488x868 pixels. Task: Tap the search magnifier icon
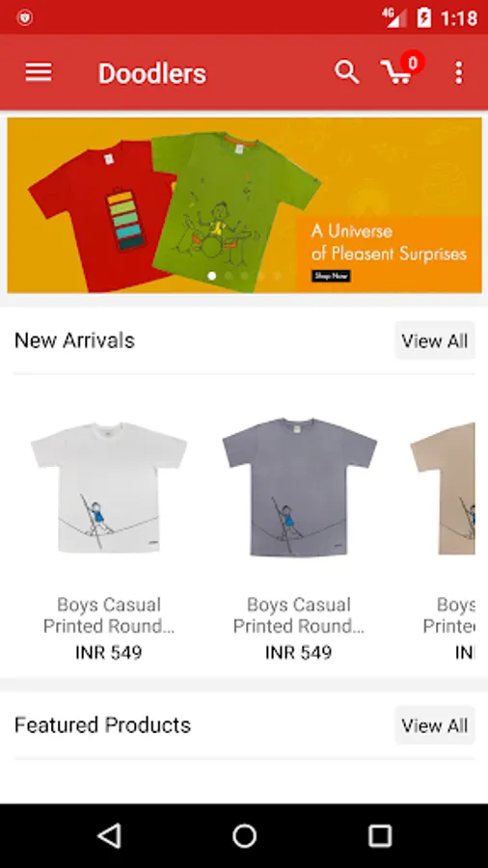pos(347,72)
